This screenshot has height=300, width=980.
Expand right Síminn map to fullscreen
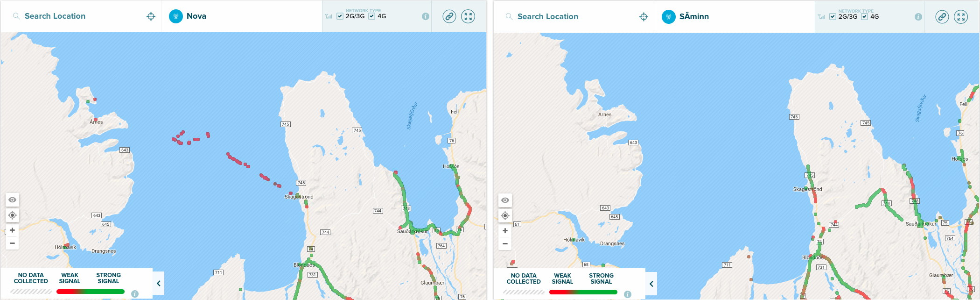(x=961, y=17)
